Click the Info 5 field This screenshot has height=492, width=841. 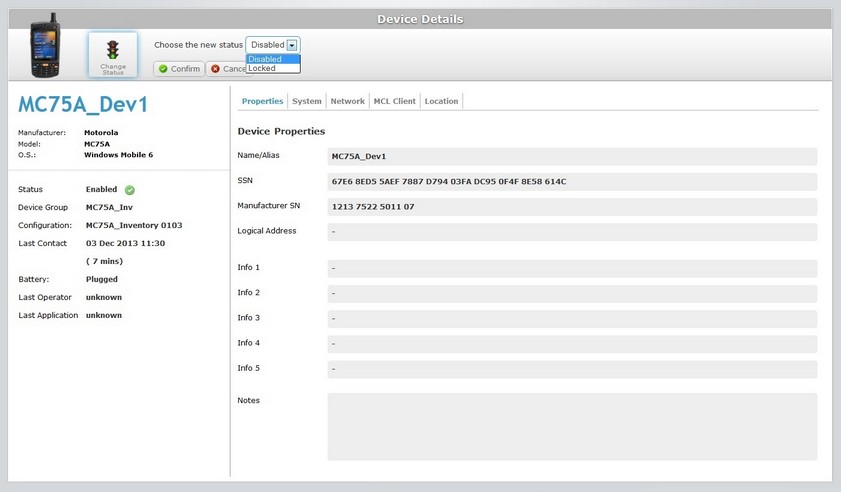tap(572, 370)
